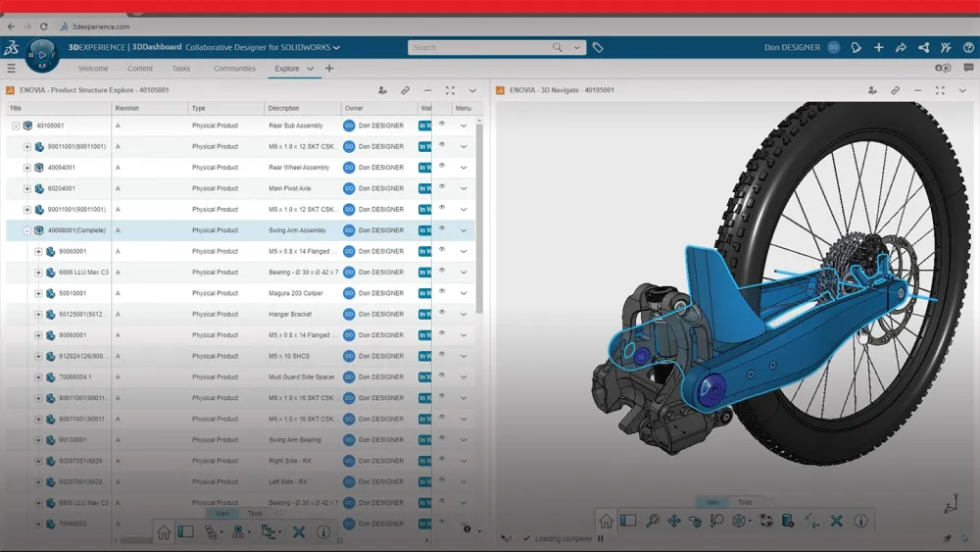Click the chat icon below top bar

click(x=968, y=68)
